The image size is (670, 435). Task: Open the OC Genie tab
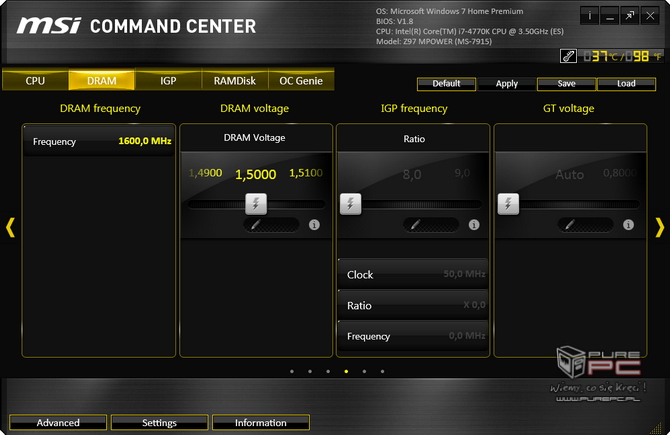pyautogui.click(x=301, y=81)
